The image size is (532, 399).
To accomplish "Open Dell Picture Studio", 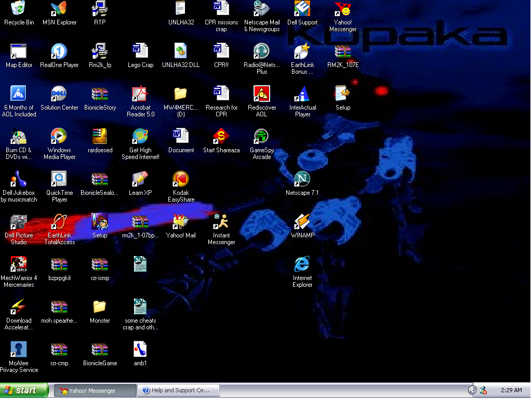I will point(19,222).
